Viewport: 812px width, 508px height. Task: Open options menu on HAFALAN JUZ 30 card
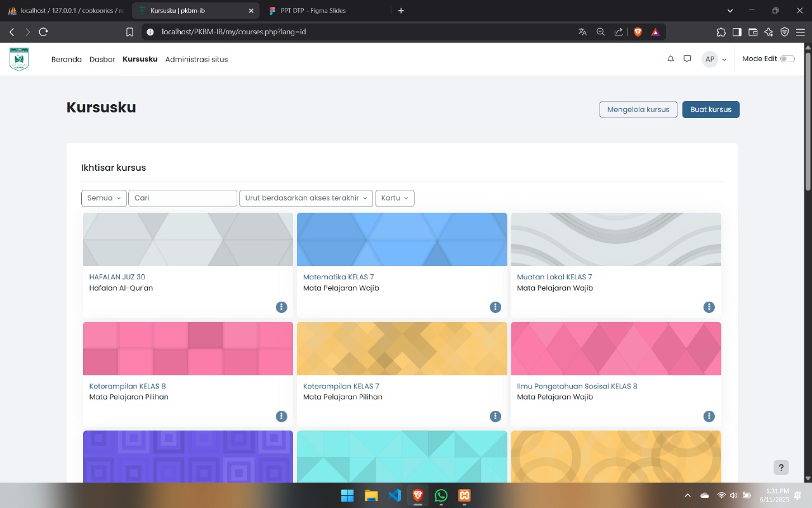click(x=282, y=307)
